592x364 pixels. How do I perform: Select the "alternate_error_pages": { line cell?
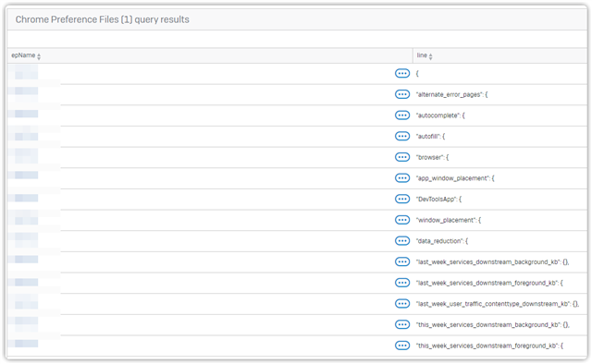coord(452,94)
